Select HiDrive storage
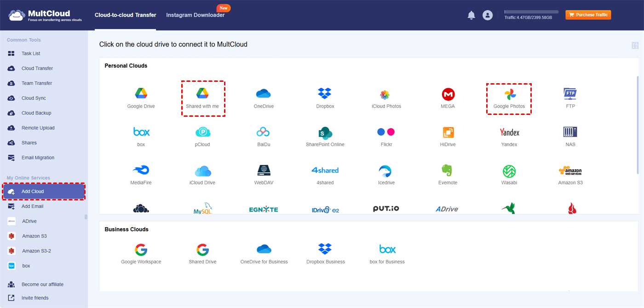Viewport: 644px width, 308px height. [448, 137]
